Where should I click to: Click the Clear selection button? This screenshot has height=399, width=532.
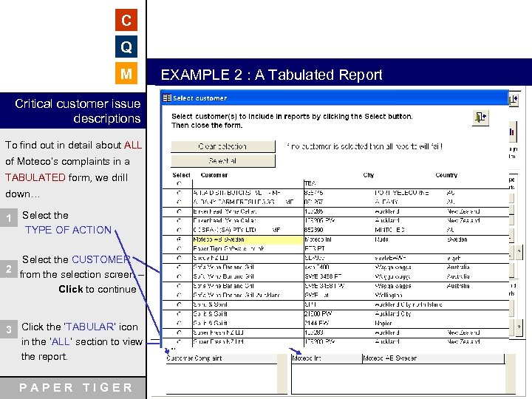(x=223, y=146)
